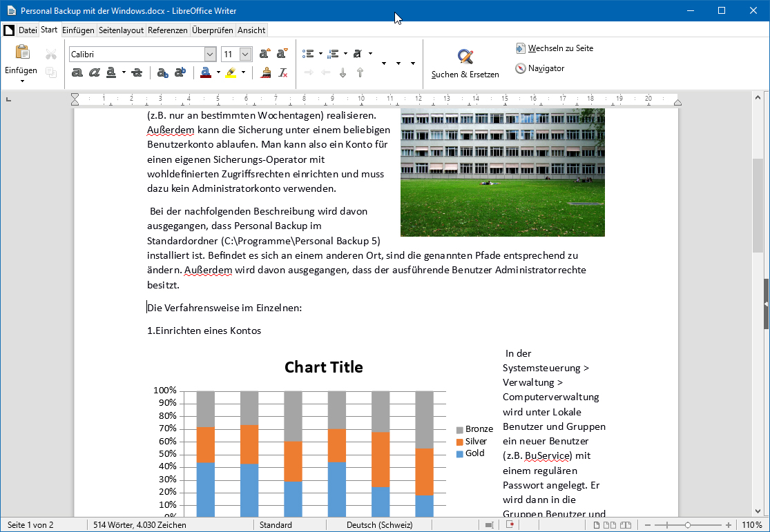Click inside the font size field

point(231,54)
